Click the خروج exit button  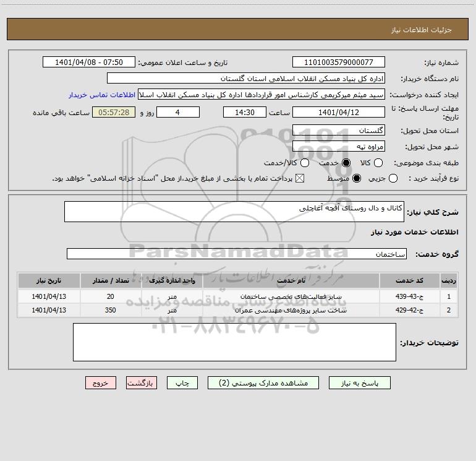point(101,383)
